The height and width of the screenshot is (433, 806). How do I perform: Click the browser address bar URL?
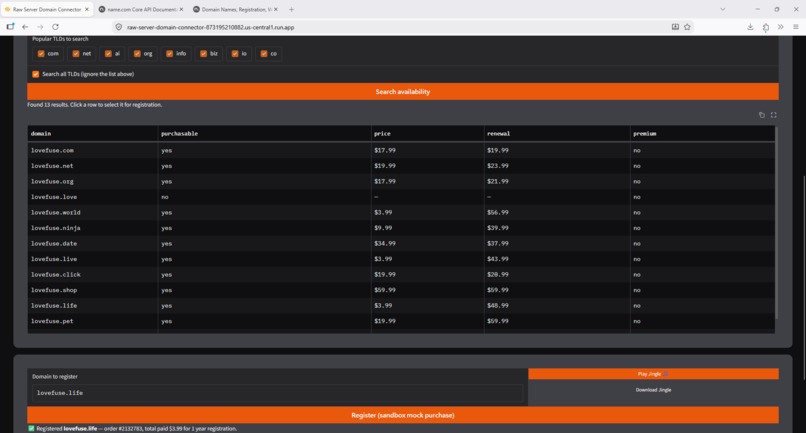211,27
